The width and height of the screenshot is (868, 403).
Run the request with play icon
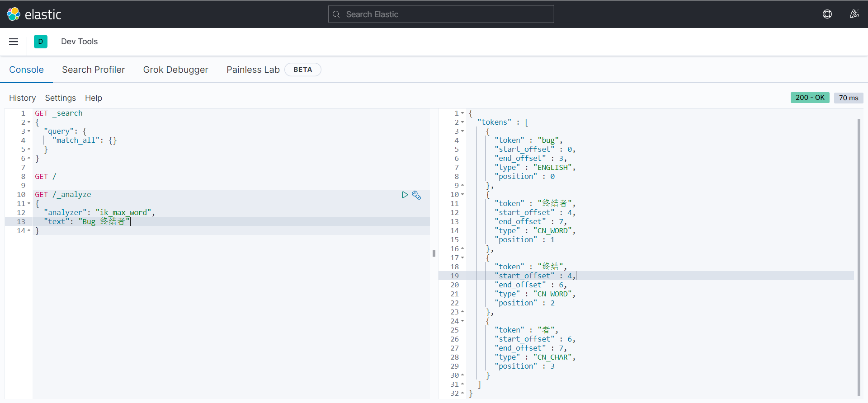[405, 195]
